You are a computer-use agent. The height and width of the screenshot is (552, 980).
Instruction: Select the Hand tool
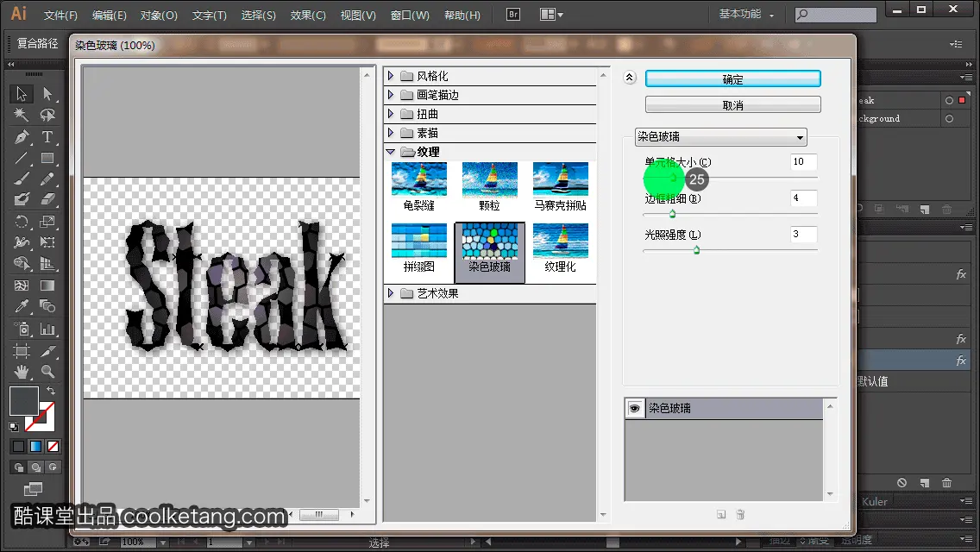point(22,372)
